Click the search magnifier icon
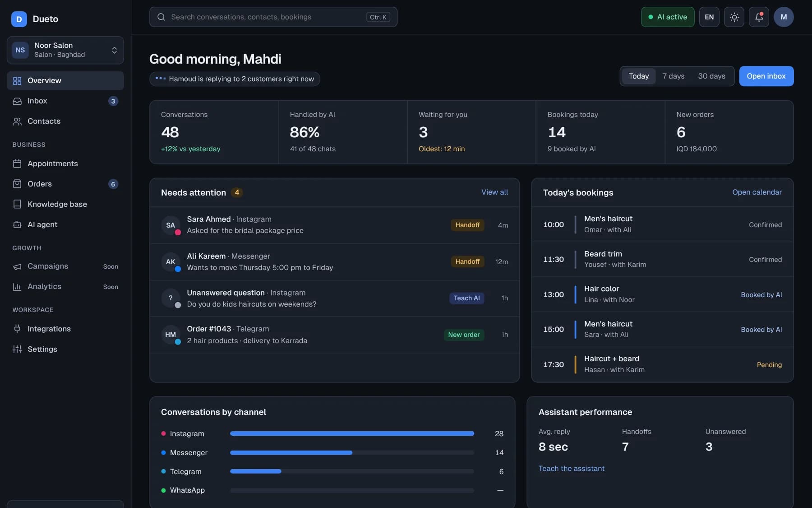The image size is (812, 508). (161, 17)
